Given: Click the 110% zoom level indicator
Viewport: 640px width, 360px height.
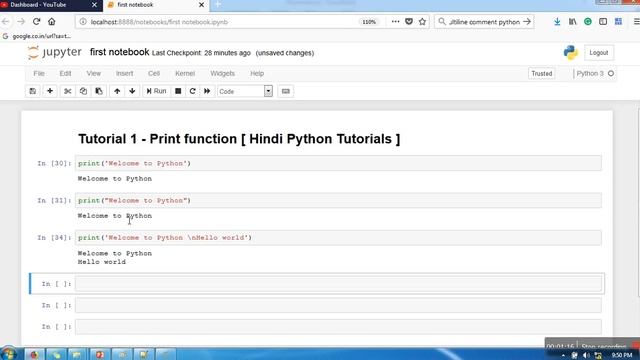Looking at the screenshot, I should point(369,22).
